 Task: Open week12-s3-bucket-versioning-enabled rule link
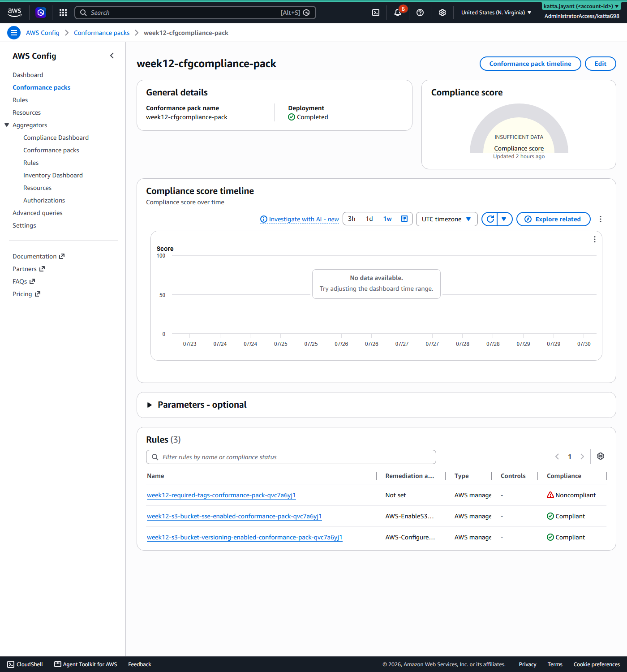(x=245, y=537)
